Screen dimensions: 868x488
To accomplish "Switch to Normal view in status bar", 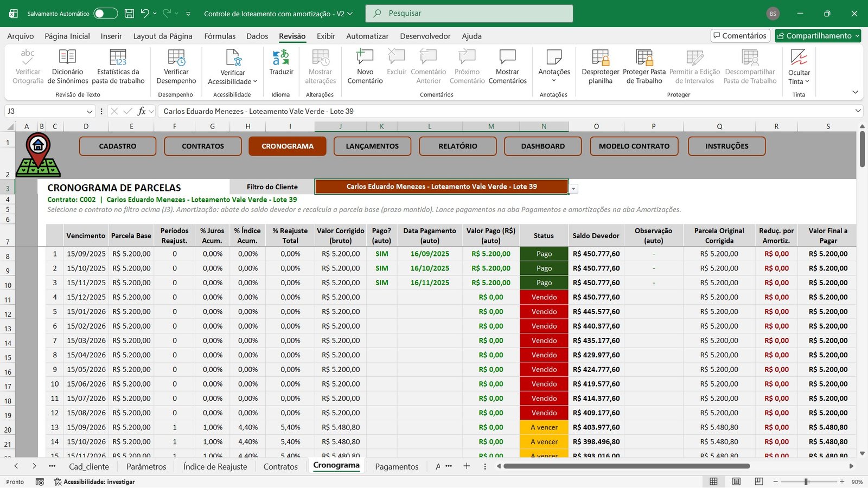I will tap(713, 481).
